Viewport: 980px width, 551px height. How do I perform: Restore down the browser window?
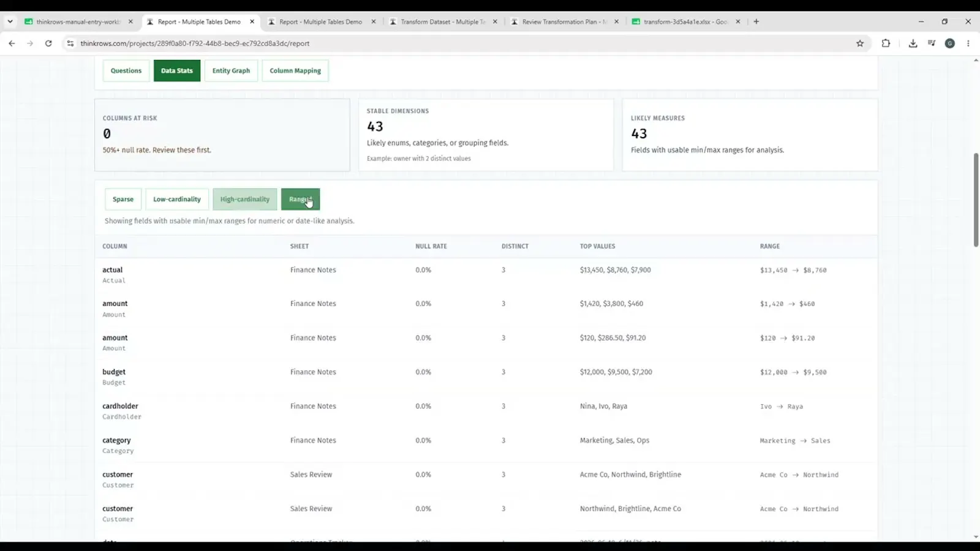point(944,21)
